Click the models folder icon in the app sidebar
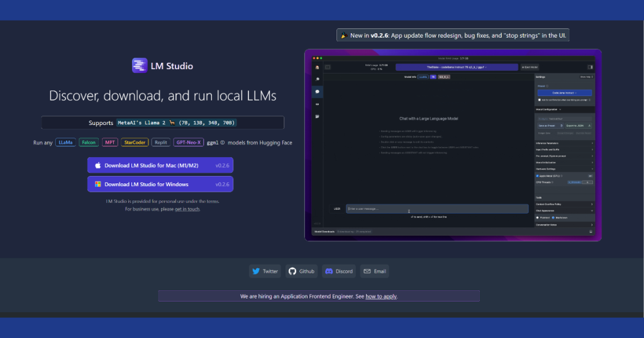 tap(318, 116)
